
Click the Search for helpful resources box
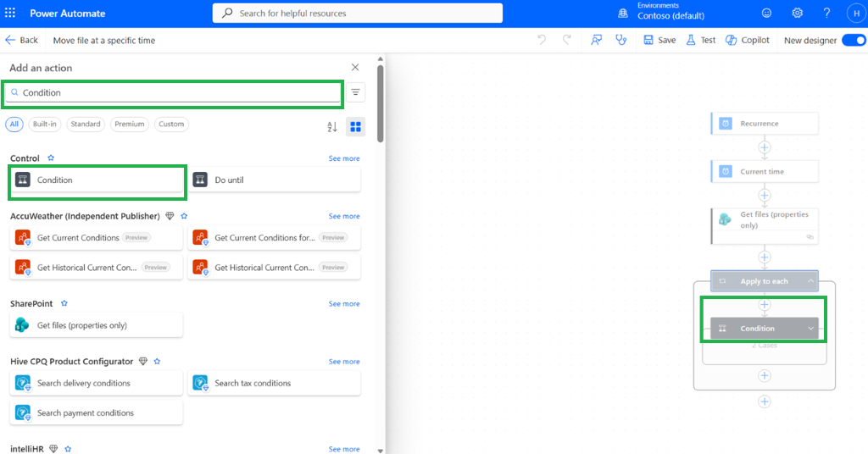point(358,14)
